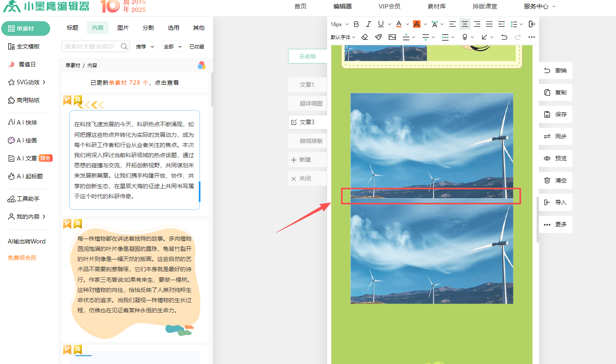Apply center text alignment
Viewport: 616px width, 364px height.
(464, 24)
